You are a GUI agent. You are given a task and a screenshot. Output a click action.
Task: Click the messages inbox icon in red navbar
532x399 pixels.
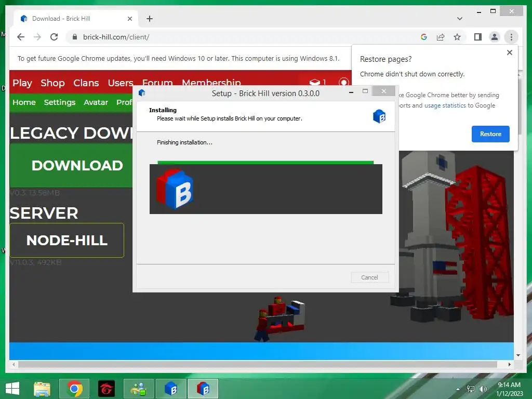314,82
